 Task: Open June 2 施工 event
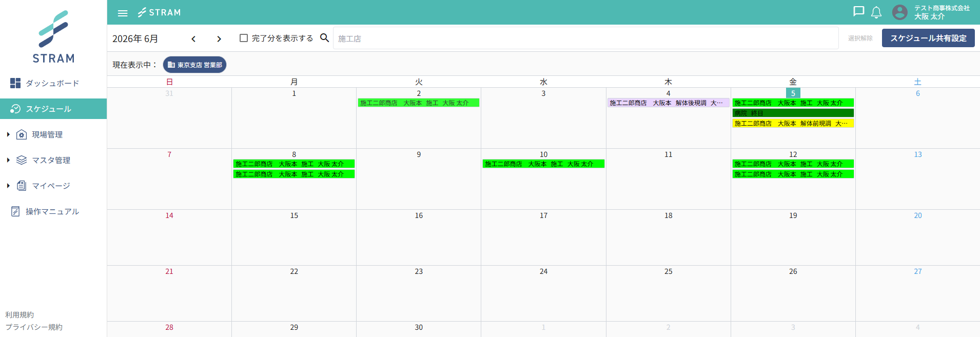point(419,103)
